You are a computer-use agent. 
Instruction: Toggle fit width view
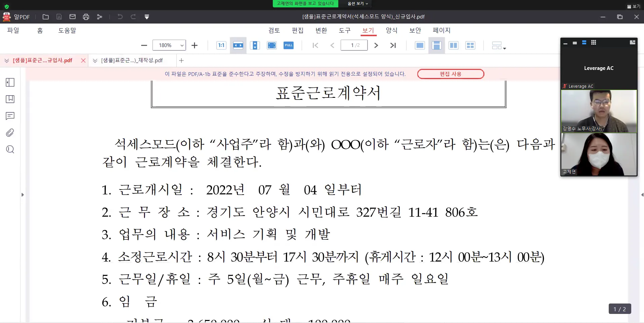point(238,45)
